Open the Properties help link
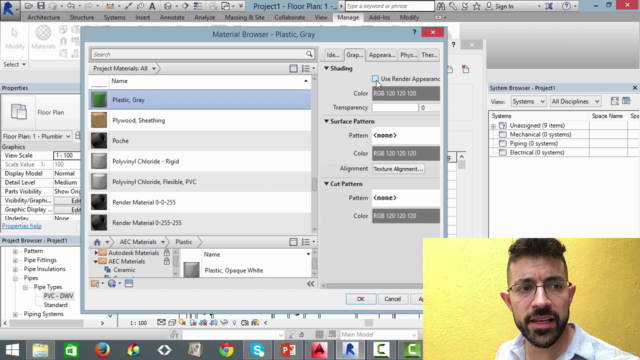Image resolution: width=640 pixels, height=360 pixels. click(x=22, y=226)
